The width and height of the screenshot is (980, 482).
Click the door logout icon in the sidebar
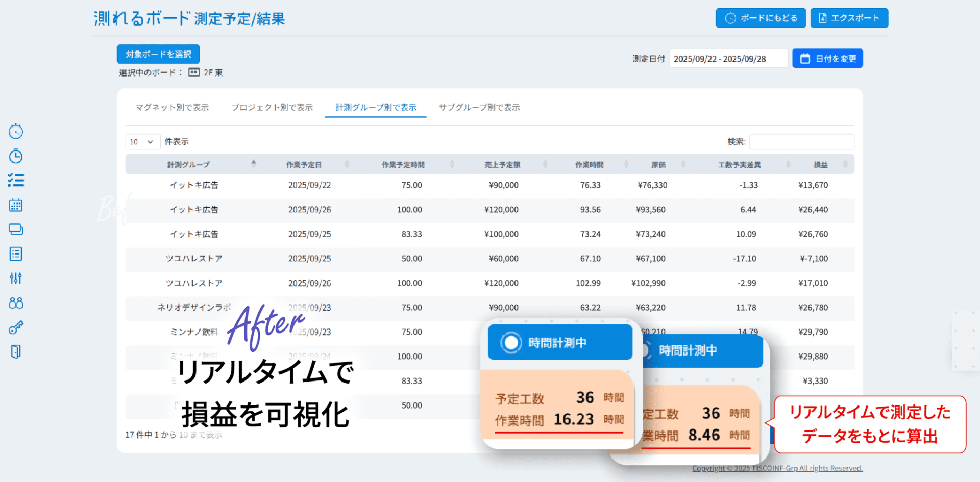pos(16,352)
